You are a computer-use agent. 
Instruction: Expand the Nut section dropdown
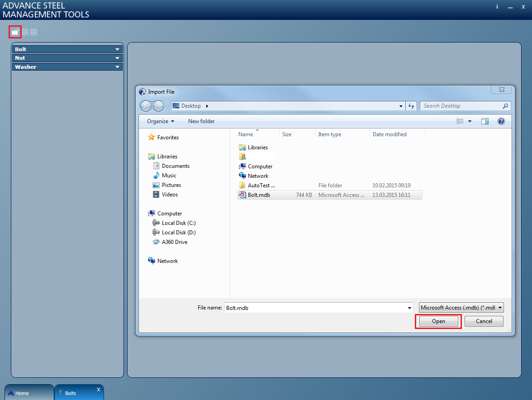(x=118, y=58)
